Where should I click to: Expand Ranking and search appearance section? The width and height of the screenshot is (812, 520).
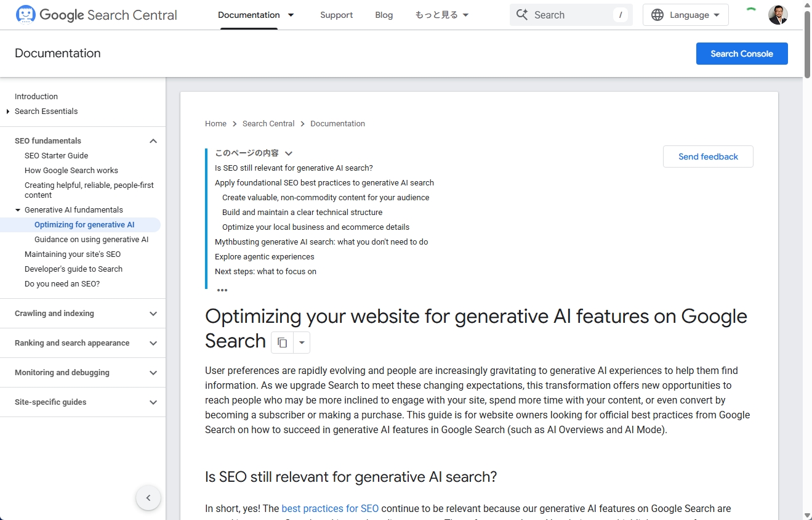[x=153, y=343]
